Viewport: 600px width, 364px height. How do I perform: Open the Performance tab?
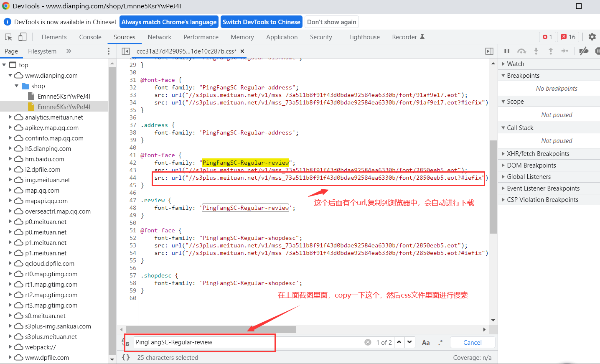pos(201,37)
